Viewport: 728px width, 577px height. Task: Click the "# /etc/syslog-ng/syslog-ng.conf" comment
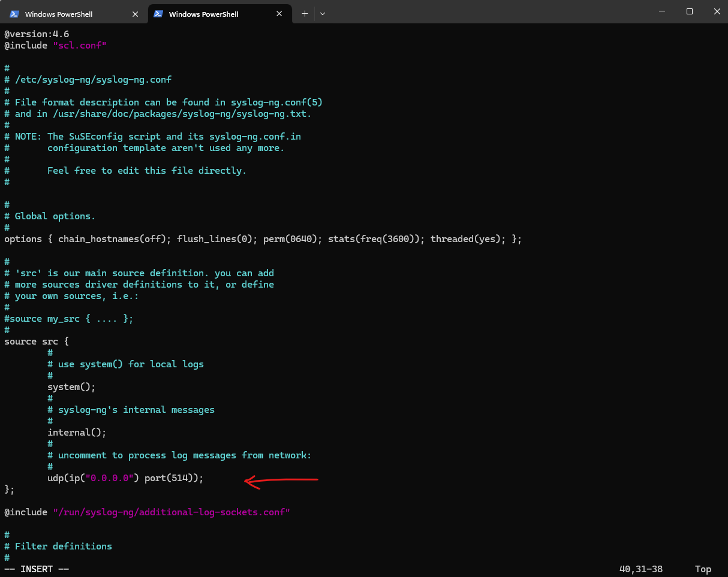click(88, 80)
